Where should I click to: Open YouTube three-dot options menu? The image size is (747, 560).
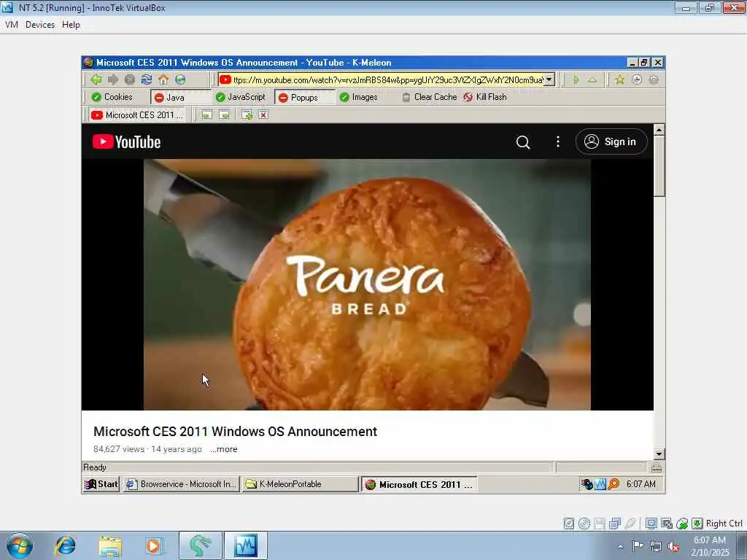[558, 142]
